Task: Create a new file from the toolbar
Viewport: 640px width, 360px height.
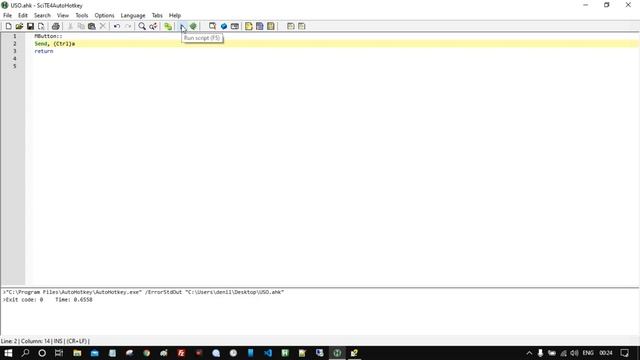Action: point(8,27)
